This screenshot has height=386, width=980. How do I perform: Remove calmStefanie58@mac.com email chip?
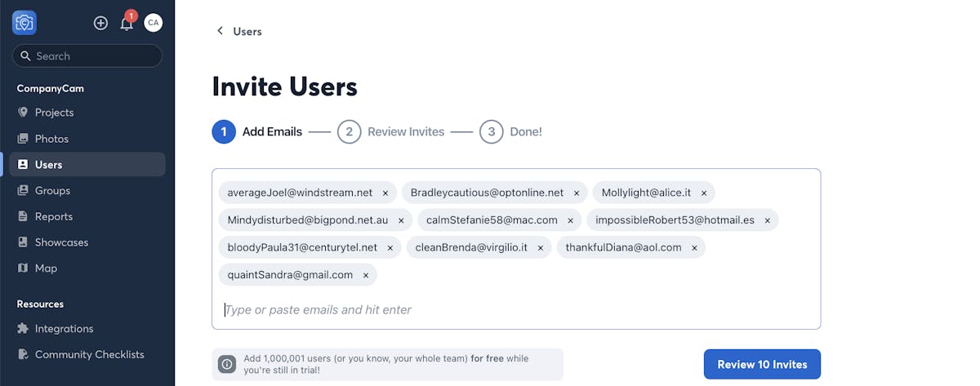[x=571, y=220]
